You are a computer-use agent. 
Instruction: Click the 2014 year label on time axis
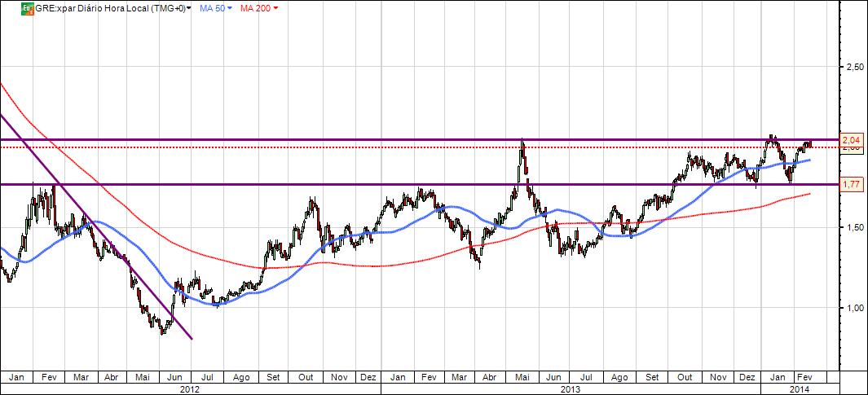click(799, 389)
